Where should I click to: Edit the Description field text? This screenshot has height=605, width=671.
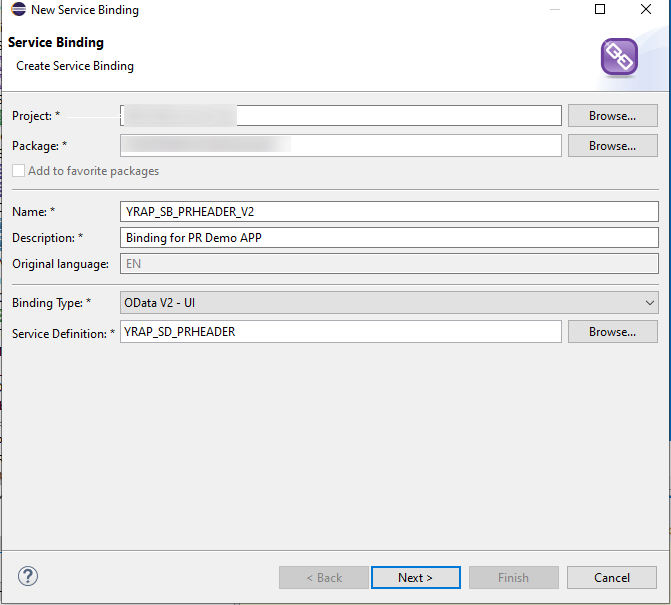click(389, 237)
